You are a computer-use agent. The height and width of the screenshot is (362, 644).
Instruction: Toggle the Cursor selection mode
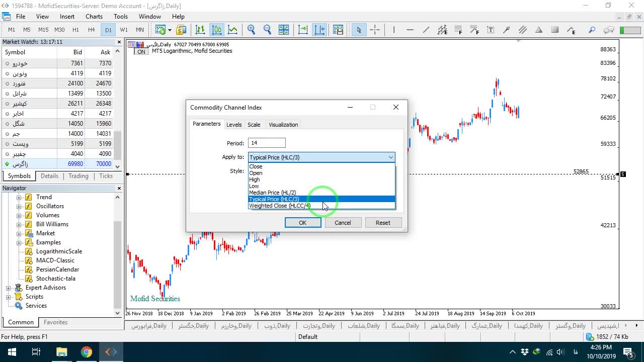[x=359, y=30]
